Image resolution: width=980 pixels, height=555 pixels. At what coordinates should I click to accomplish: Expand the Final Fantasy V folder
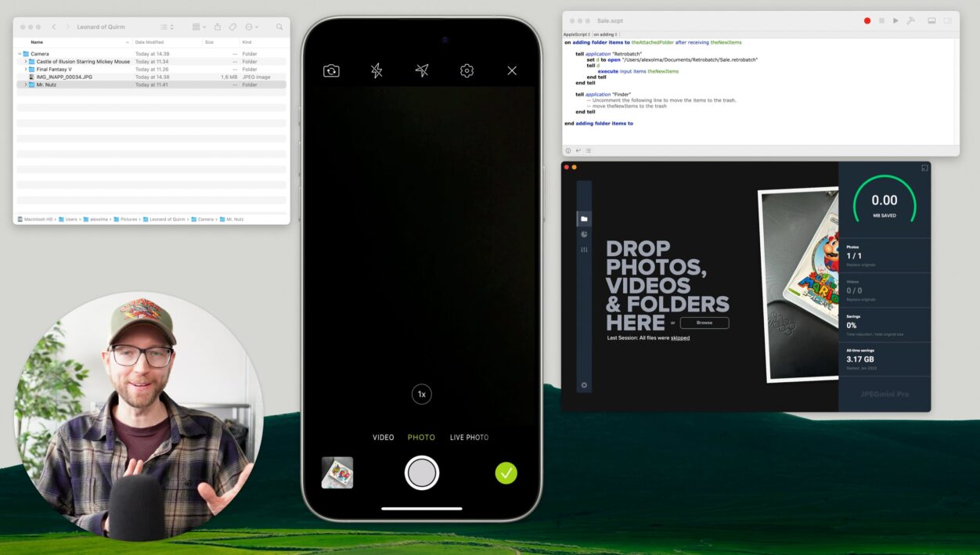click(x=26, y=70)
